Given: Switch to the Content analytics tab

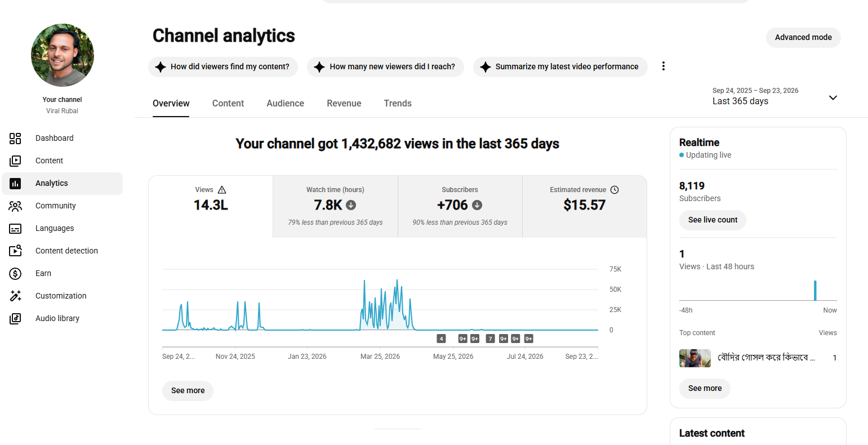Looking at the screenshot, I should tap(228, 104).
